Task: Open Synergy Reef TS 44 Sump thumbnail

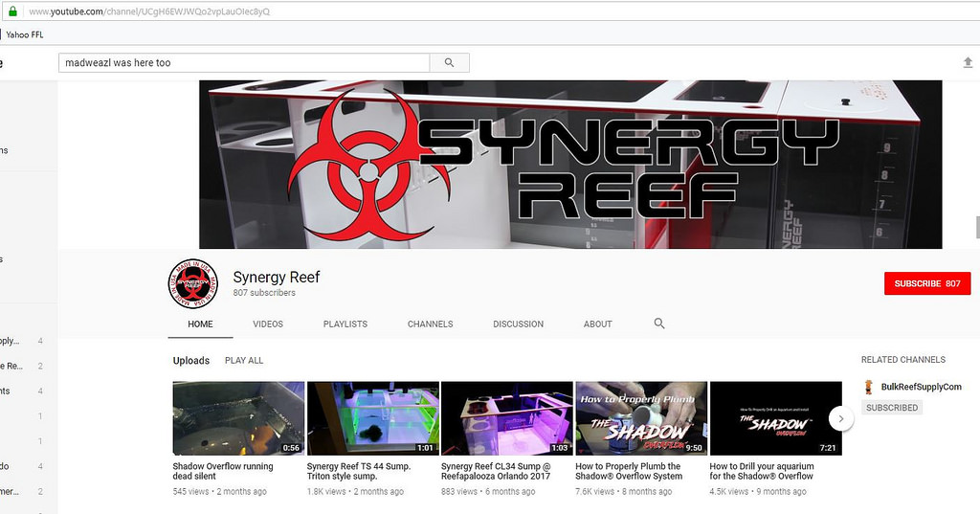Action: [x=373, y=418]
